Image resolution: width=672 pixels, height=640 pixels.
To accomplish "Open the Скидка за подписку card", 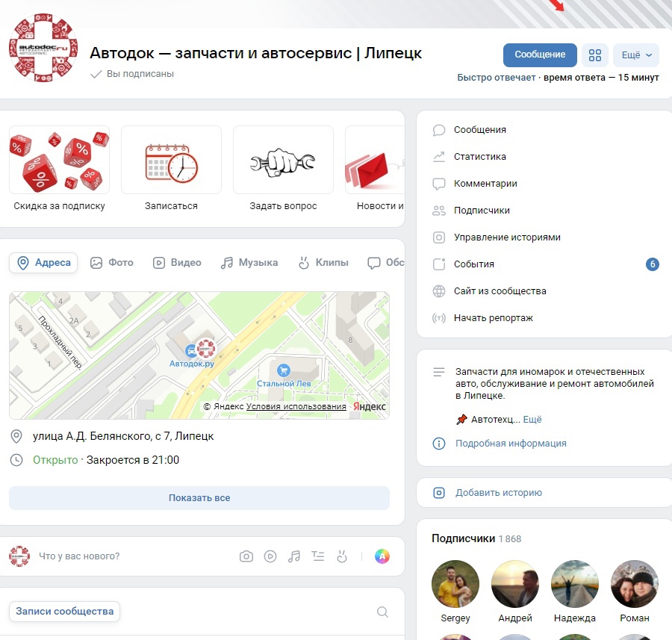I will 59,169.
